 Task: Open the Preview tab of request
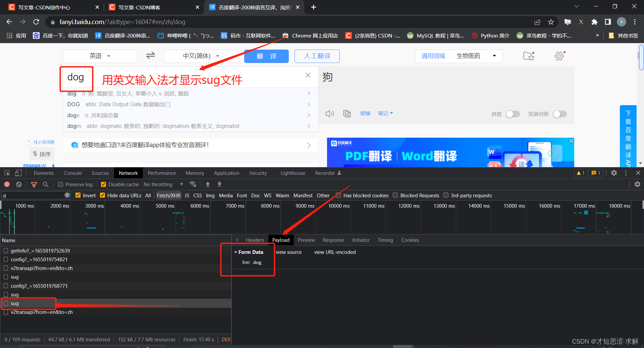[306, 240]
